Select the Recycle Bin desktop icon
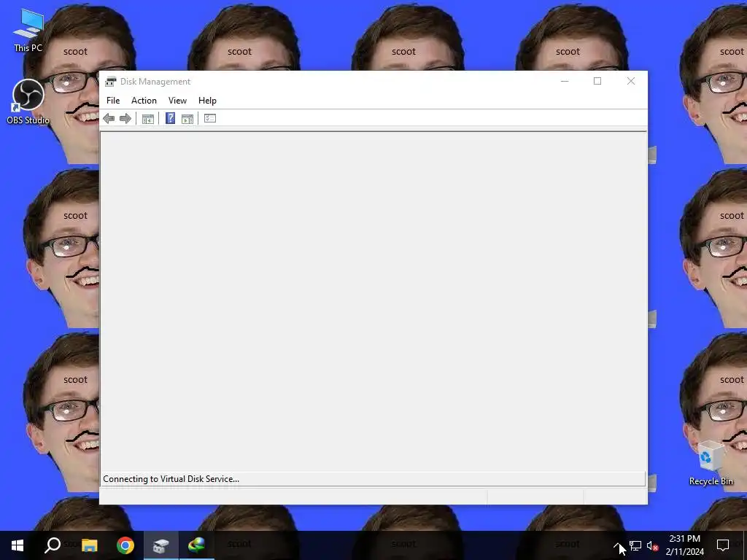Image resolution: width=747 pixels, height=560 pixels. point(711,463)
